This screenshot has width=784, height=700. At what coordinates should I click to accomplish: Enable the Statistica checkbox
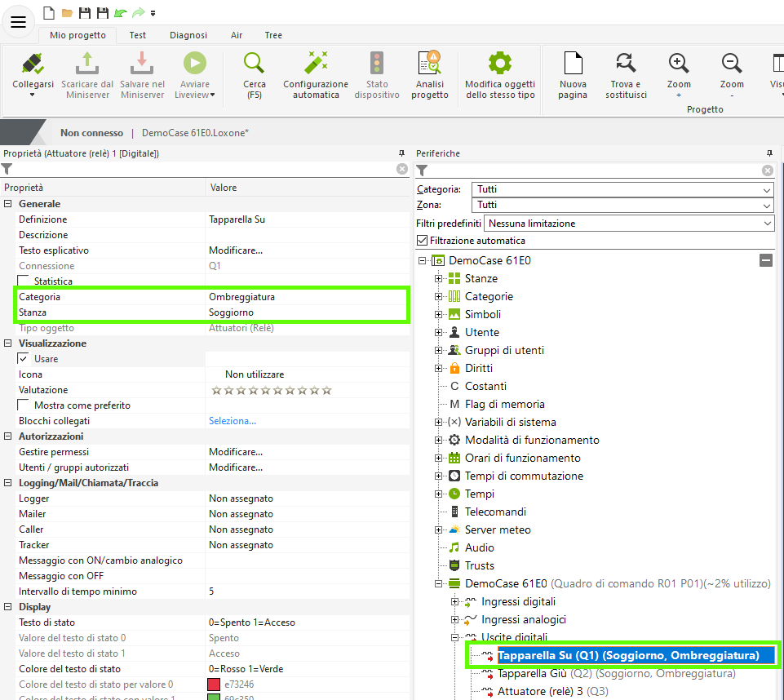[x=24, y=281]
